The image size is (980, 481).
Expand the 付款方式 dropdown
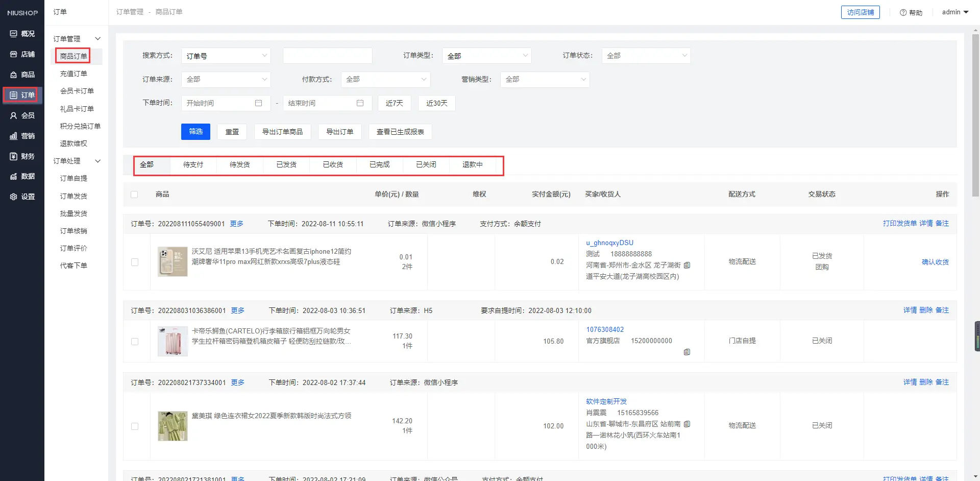click(385, 79)
